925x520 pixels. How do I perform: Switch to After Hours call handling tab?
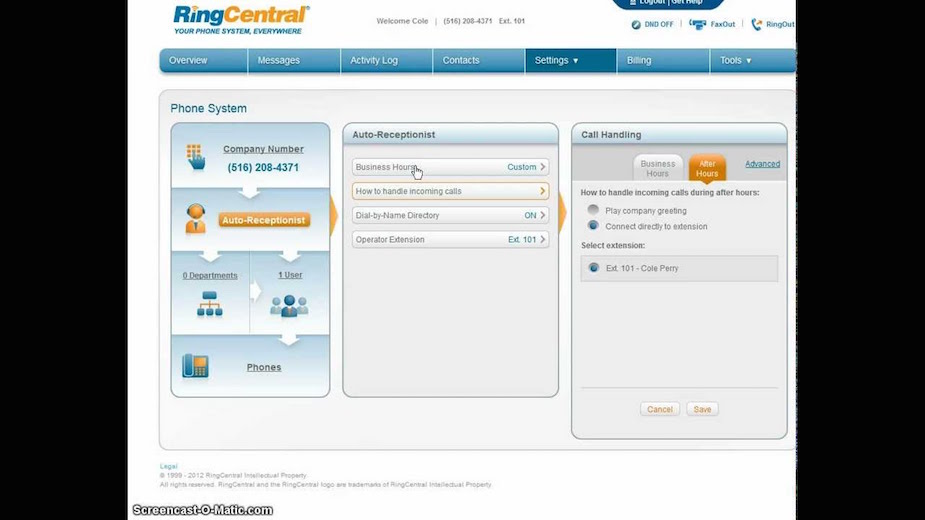click(x=707, y=168)
